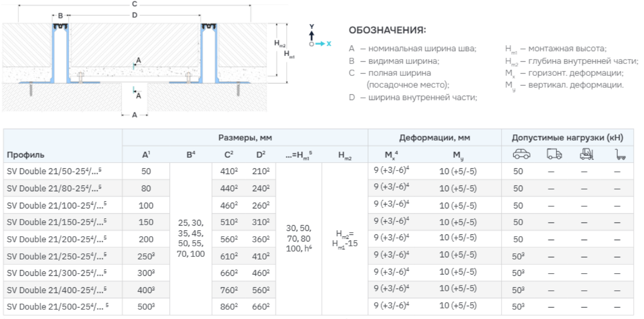Click the merged Hm1 values cell "30, 50, 70, 80"
The height and width of the screenshot is (319, 644).
pyautogui.click(x=299, y=239)
